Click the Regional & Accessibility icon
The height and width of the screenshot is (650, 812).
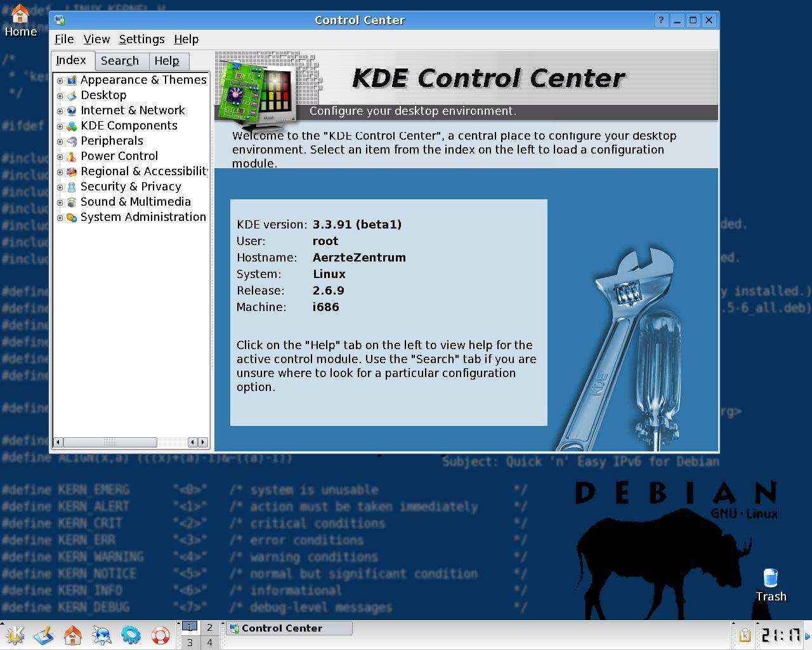click(x=72, y=171)
